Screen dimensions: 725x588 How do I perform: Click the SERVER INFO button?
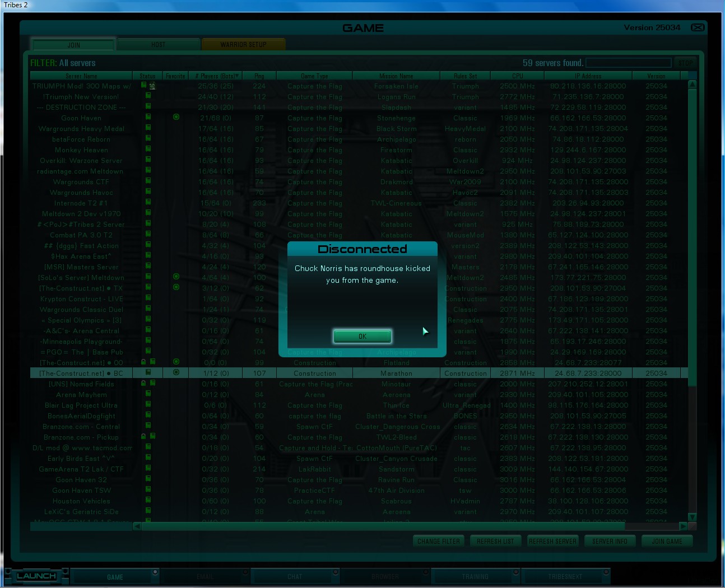click(610, 541)
